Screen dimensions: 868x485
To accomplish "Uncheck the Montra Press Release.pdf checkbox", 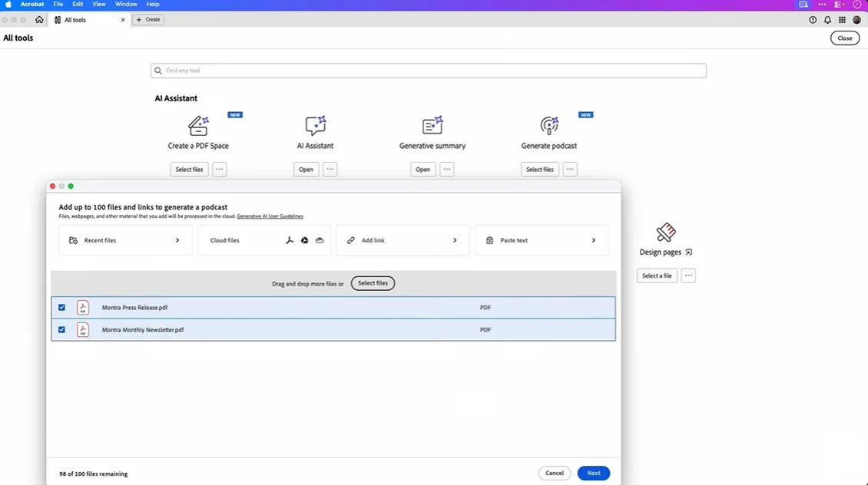I will tap(61, 308).
